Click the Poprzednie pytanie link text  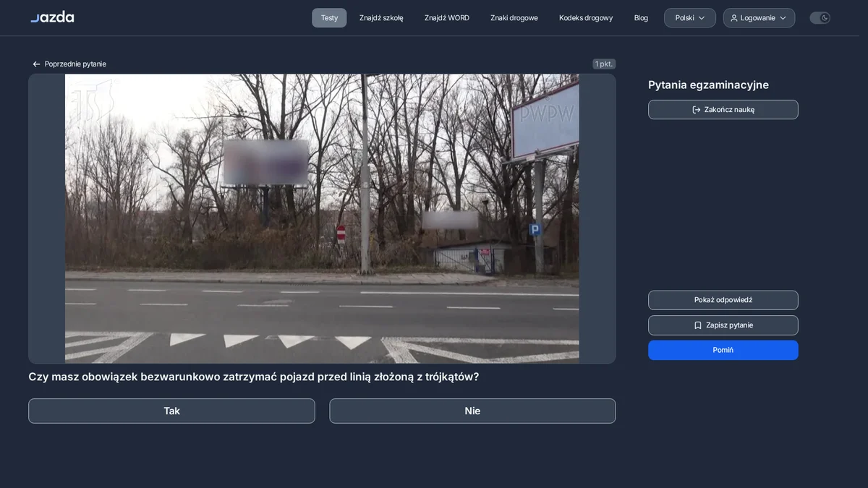click(75, 64)
